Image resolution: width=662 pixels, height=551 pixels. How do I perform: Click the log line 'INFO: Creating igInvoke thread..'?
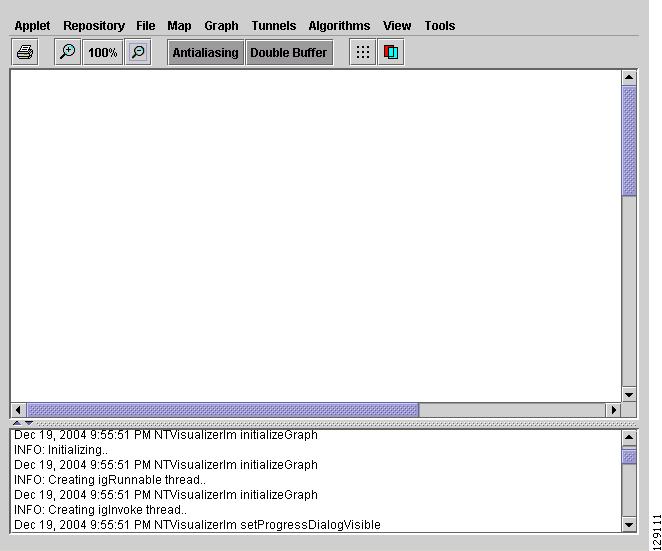pos(100,510)
